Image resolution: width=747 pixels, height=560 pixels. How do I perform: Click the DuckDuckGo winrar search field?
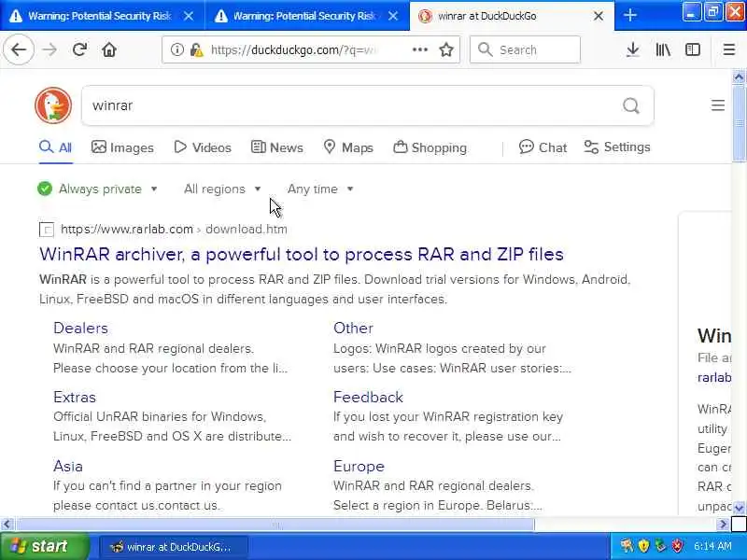click(353, 105)
